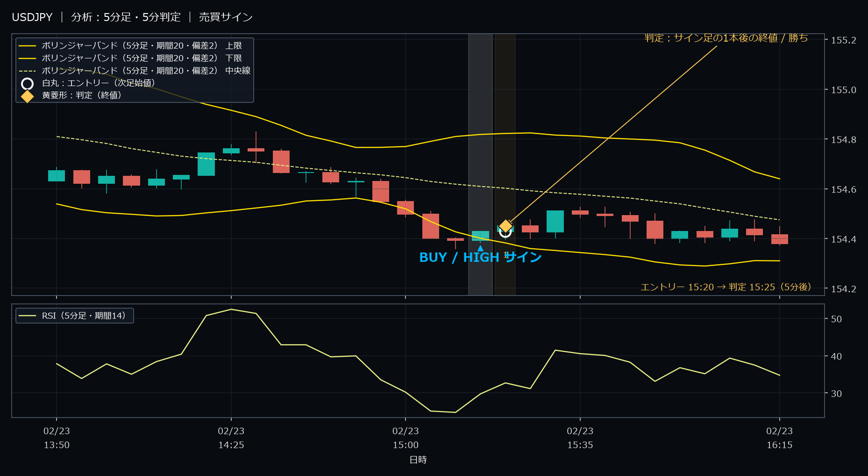Image resolution: width=868 pixels, height=476 pixels.
Task: Click legend text 白丸：エントリー（次足始値）
Action: (99, 83)
